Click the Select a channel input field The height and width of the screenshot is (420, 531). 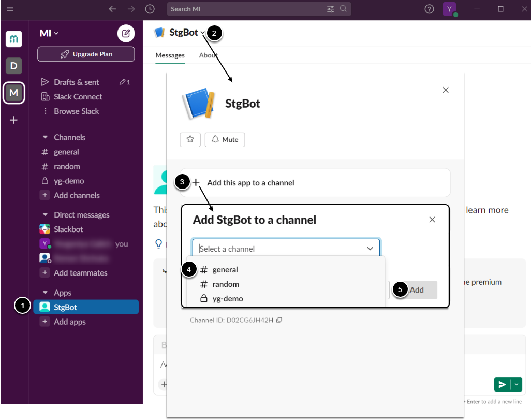pos(286,249)
